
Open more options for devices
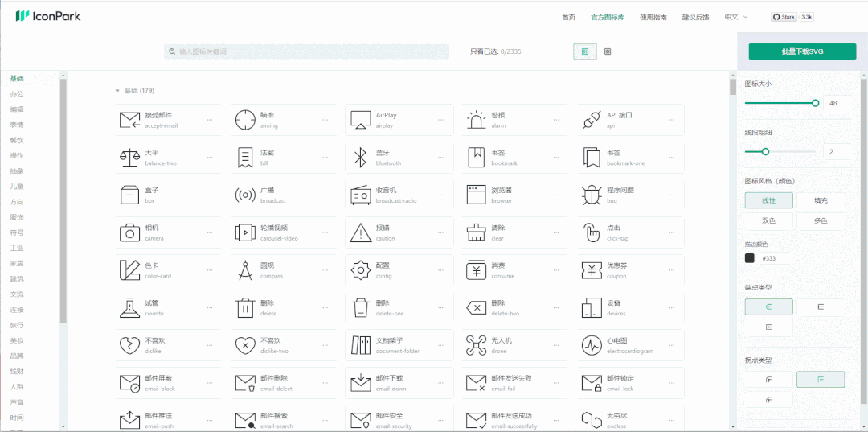pos(671,308)
